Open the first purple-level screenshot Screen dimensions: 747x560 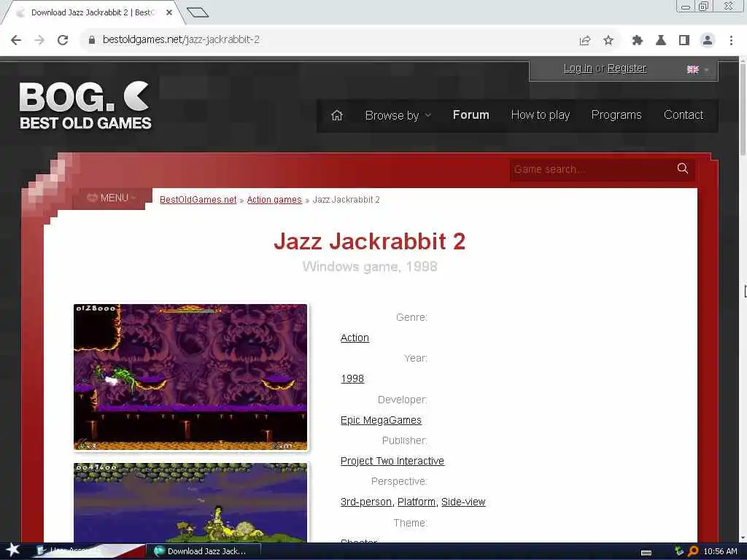[x=190, y=377]
